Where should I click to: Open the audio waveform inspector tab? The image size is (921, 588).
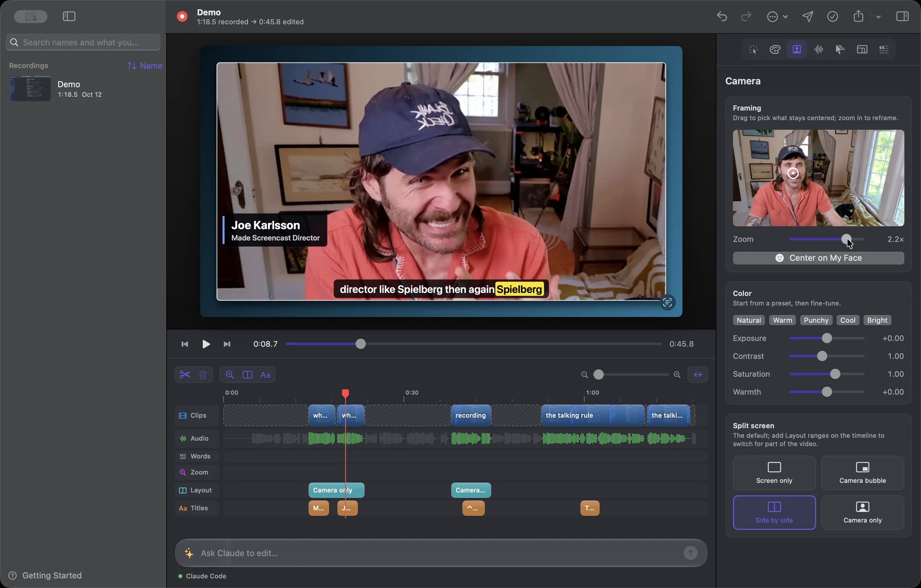(818, 49)
